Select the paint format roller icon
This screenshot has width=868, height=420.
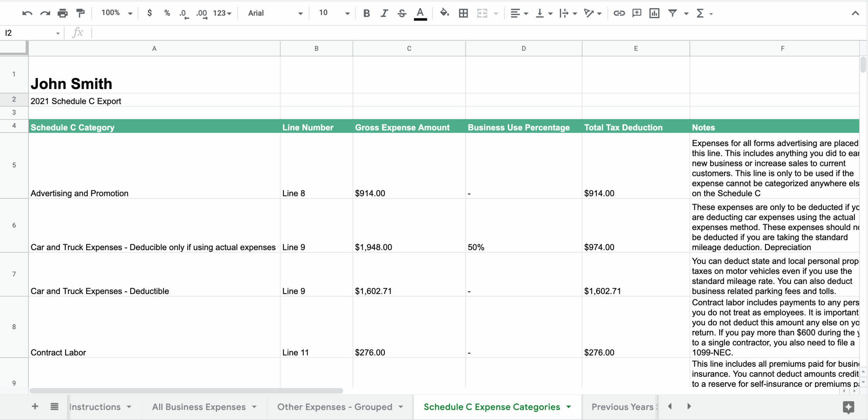pyautogui.click(x=80, y=13)
